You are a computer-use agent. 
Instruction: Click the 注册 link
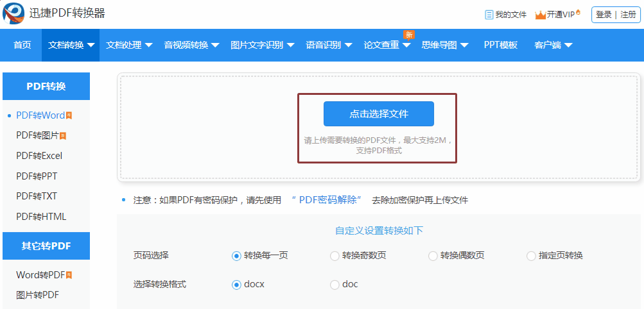(x=628, y=15)
